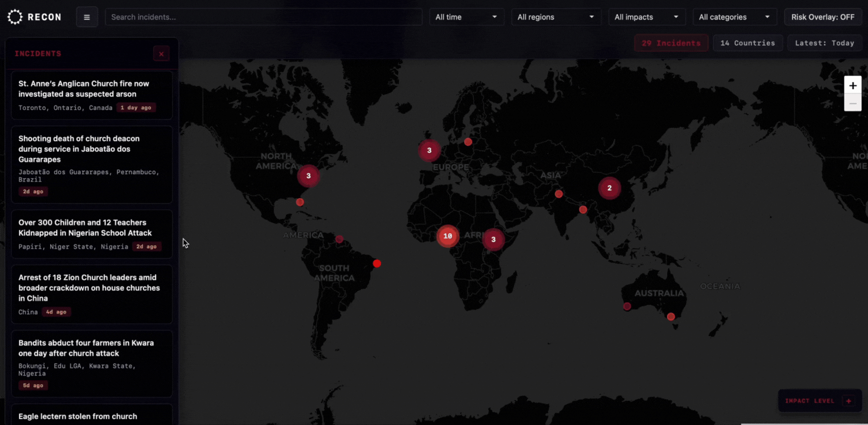Image resolution: width=868 pixels, height=425 pixels.
Task: Select the incident marker in northern India
Action: pyautogui.click(x=558, y=194)
